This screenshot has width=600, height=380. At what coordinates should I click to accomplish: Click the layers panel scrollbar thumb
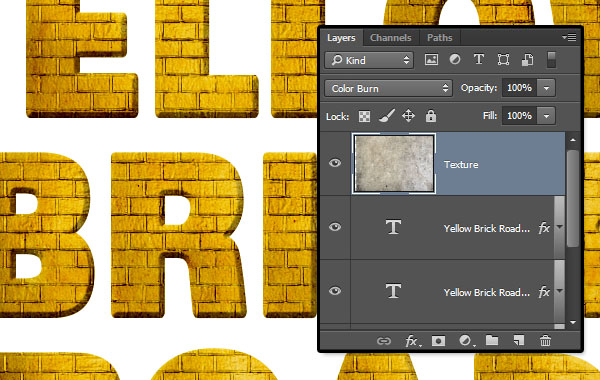pyautogui.click(x=572, y=198)
